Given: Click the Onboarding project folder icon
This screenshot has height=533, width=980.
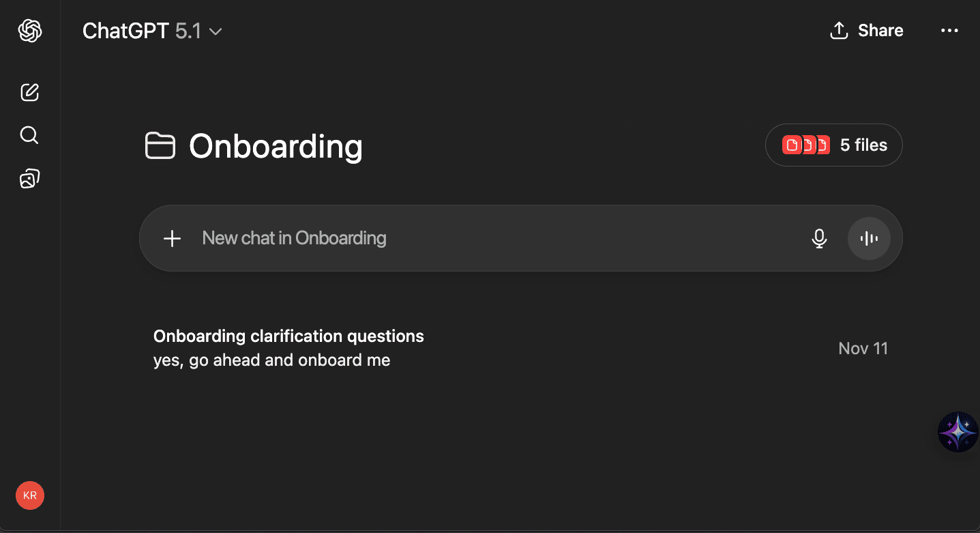Looking at the screenshot, I should [160, 145].
